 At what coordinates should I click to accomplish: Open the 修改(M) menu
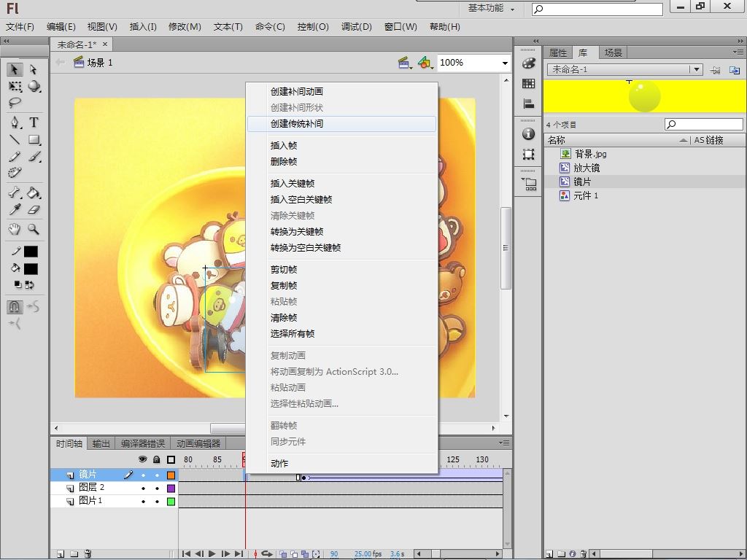(185, 27)
